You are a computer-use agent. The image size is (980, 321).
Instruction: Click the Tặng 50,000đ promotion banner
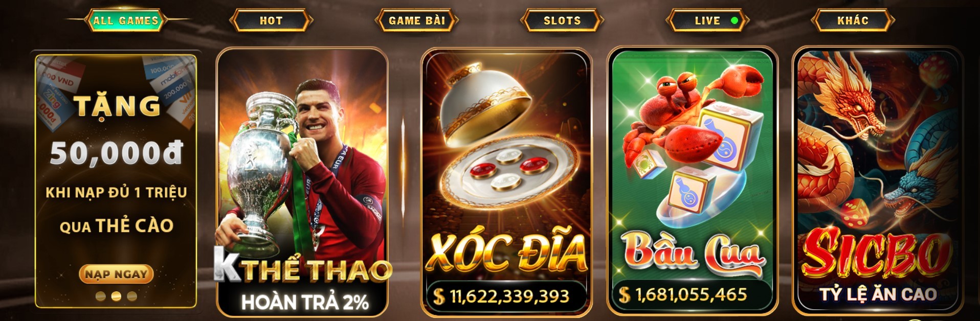click(116, 181)
